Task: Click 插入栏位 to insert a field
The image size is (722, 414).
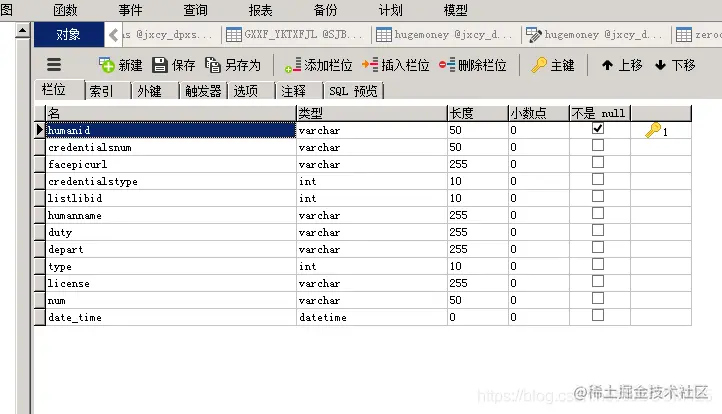Action: click(x=396, y=65)
